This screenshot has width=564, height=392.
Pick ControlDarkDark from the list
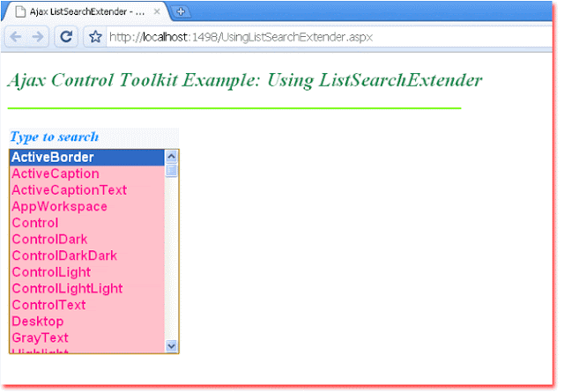tap(87, 255)
